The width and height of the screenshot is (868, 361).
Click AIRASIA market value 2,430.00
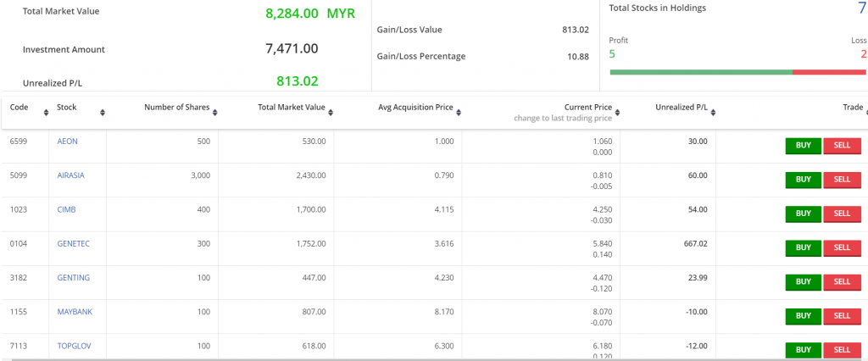(311, 175)
